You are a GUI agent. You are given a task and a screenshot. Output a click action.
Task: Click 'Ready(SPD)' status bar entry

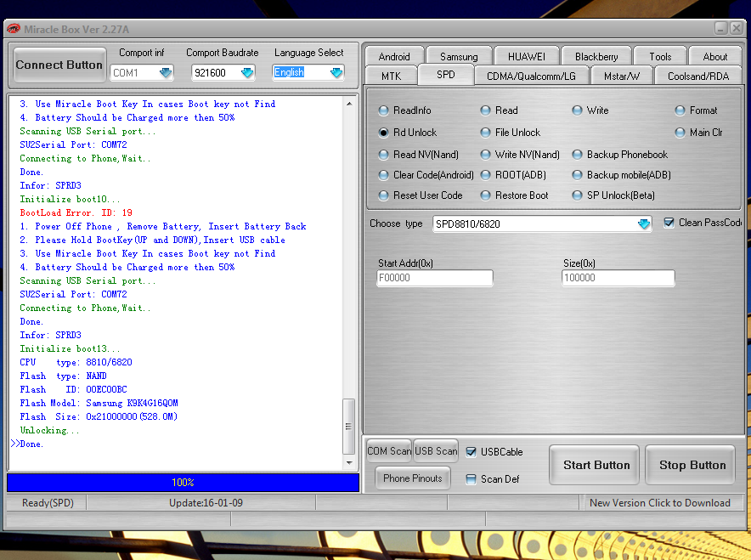click(x=48, y=503)
